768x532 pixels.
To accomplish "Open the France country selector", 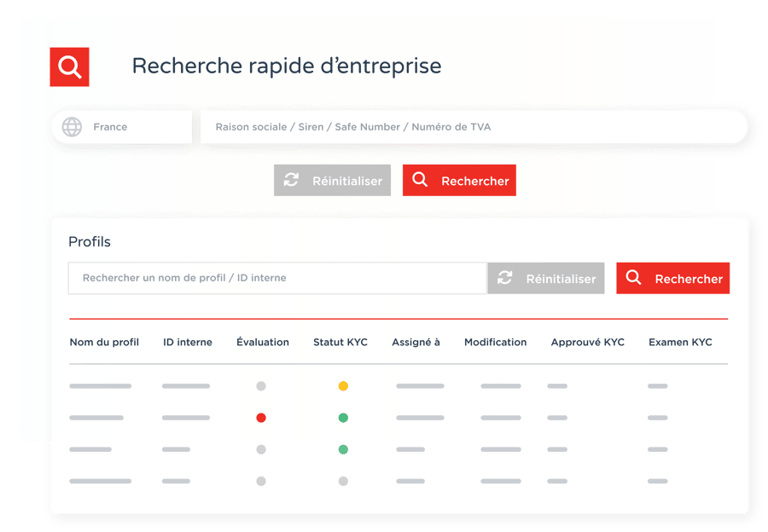I will pos(121,127).
